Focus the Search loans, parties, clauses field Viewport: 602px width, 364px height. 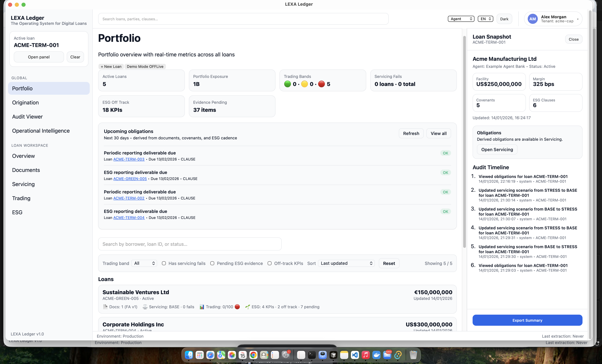[x=243, y=19]
